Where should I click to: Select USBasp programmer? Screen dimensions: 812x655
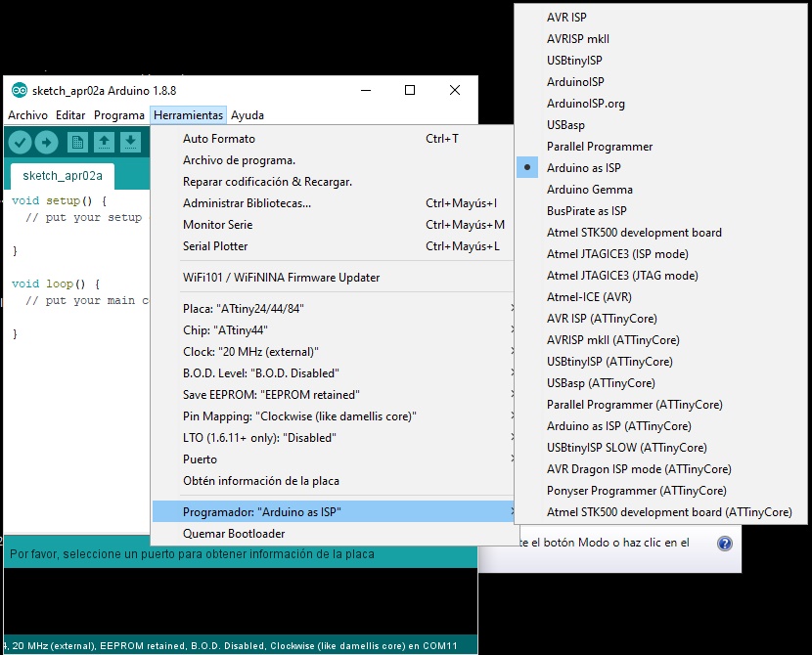point(660,125)
